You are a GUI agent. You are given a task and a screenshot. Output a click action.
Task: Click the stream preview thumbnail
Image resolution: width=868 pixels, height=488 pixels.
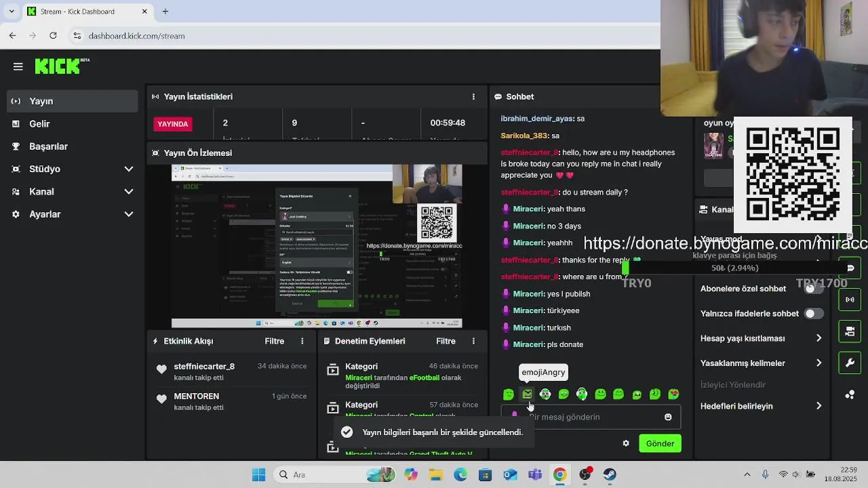[x=317, y=247]
